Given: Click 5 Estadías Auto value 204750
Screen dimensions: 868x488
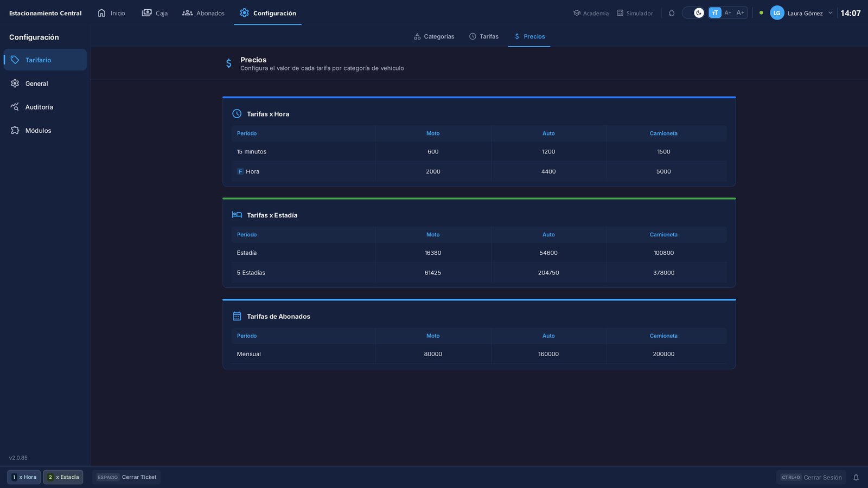Looking at the screenshot, I should coord(548,273).
